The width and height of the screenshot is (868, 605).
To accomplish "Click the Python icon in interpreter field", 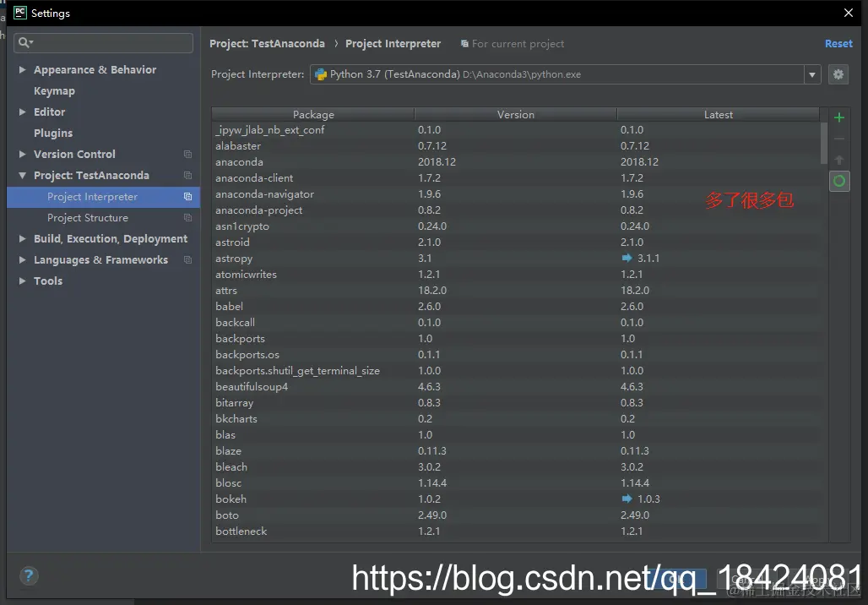I will [x=321, y=74].
